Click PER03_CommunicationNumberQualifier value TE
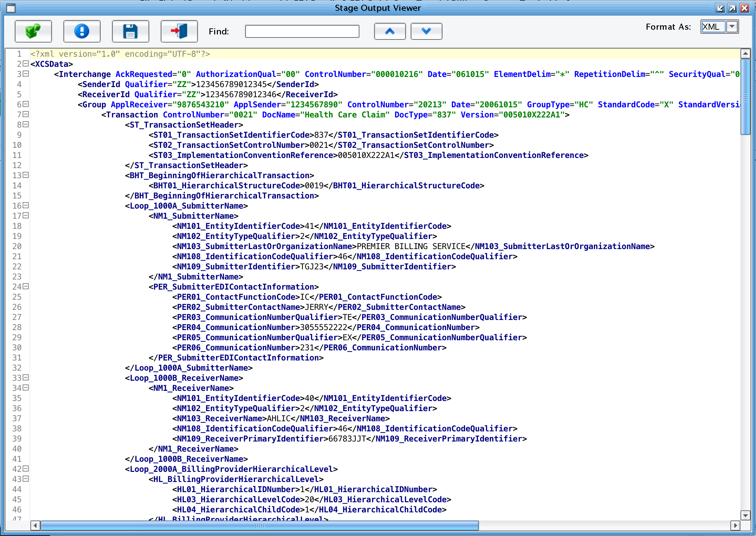The height and width of the screenshot is (536, 756). (x=347, y=317)
